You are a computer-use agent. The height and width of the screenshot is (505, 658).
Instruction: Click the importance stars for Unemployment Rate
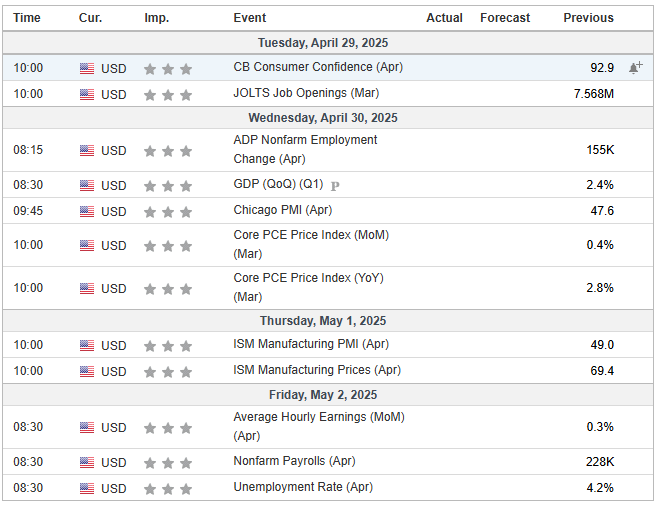pos(168,489)
